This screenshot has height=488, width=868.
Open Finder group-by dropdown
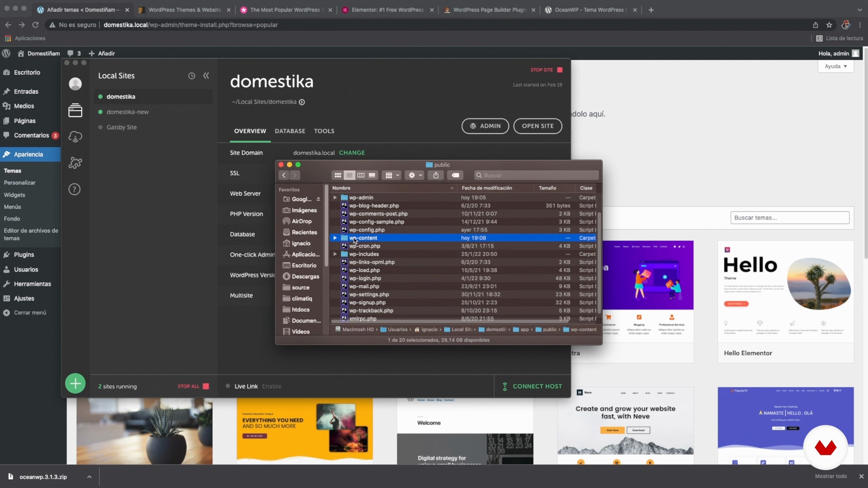[392, 175]
